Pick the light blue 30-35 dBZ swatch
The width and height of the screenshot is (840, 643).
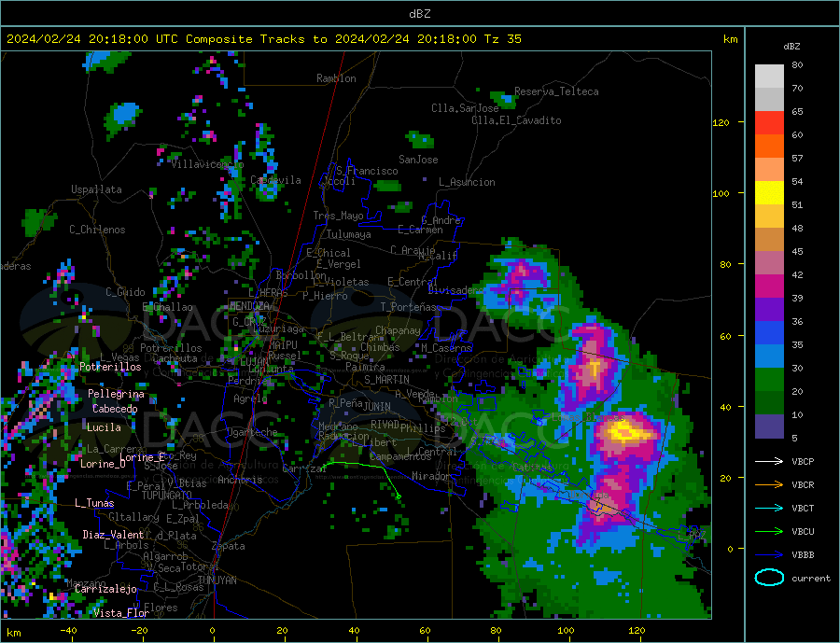769,356
